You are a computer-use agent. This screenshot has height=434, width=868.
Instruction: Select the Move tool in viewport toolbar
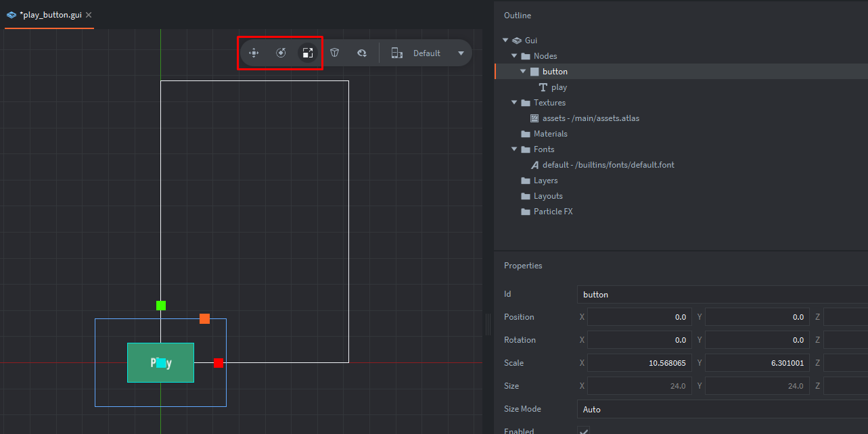point(254,53)
